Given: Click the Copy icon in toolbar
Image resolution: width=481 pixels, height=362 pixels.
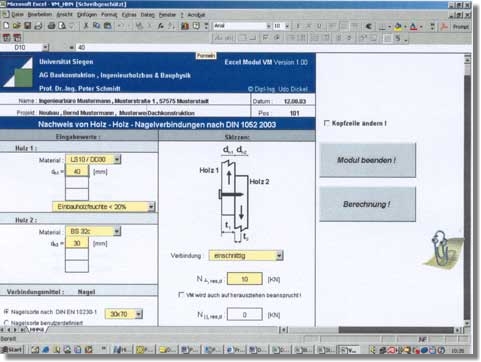Looking at the screenshot, I should coord(97,26).
